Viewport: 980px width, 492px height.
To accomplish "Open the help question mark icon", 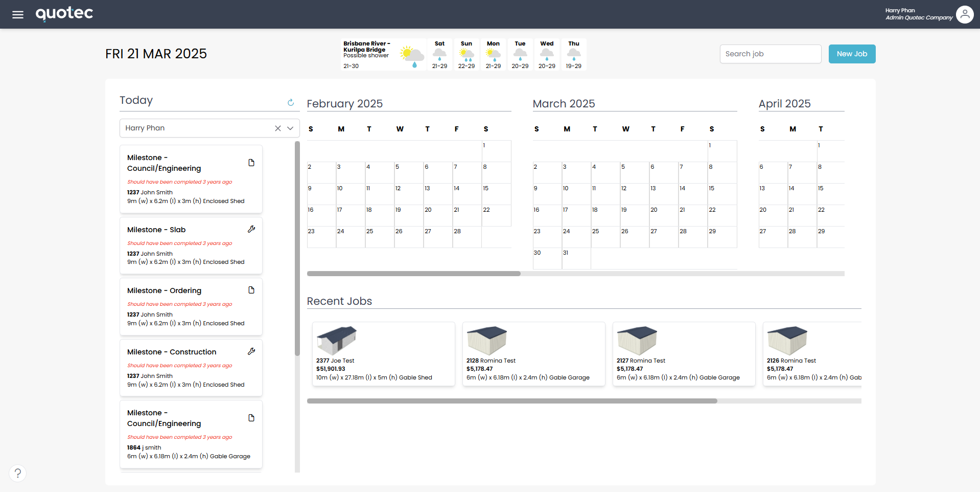I will coord(18,473).
